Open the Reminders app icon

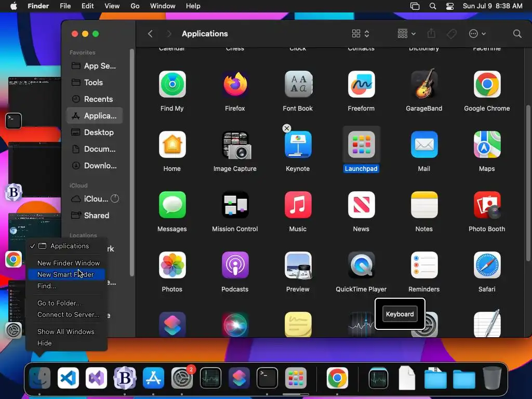point(424,265)
